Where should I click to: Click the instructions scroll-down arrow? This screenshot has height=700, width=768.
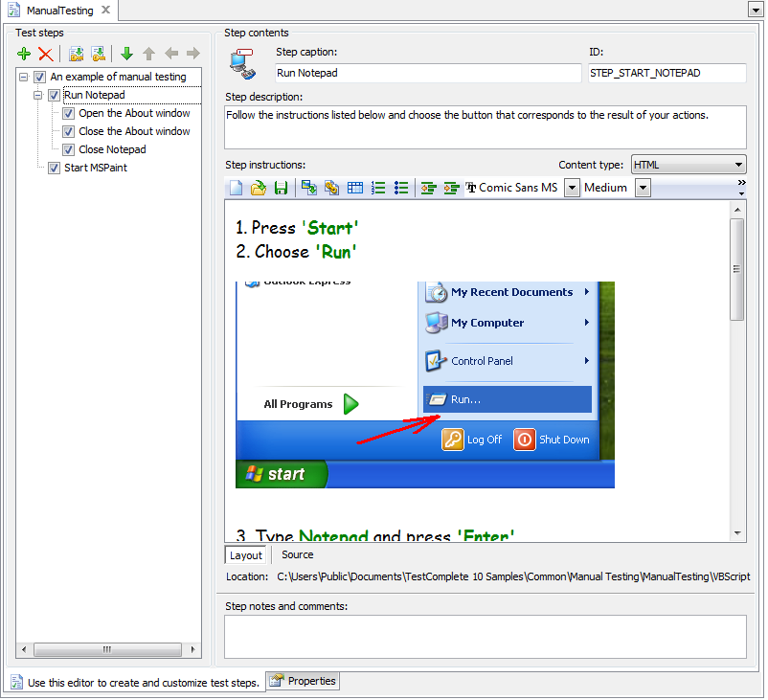[737, 533]
